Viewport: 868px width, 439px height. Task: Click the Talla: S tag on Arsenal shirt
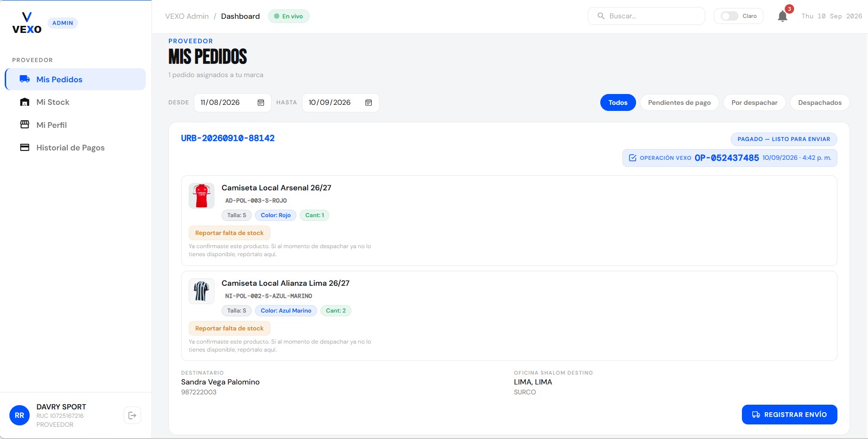click(x=237, y=215)
